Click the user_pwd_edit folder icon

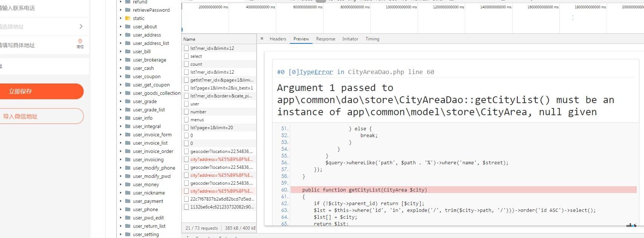tap(128, 218)
